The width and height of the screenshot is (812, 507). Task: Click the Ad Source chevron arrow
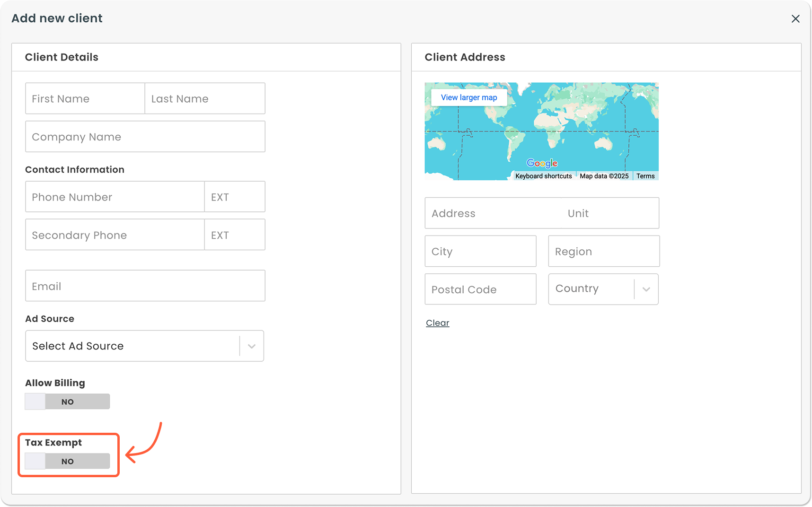coord(252,346)
